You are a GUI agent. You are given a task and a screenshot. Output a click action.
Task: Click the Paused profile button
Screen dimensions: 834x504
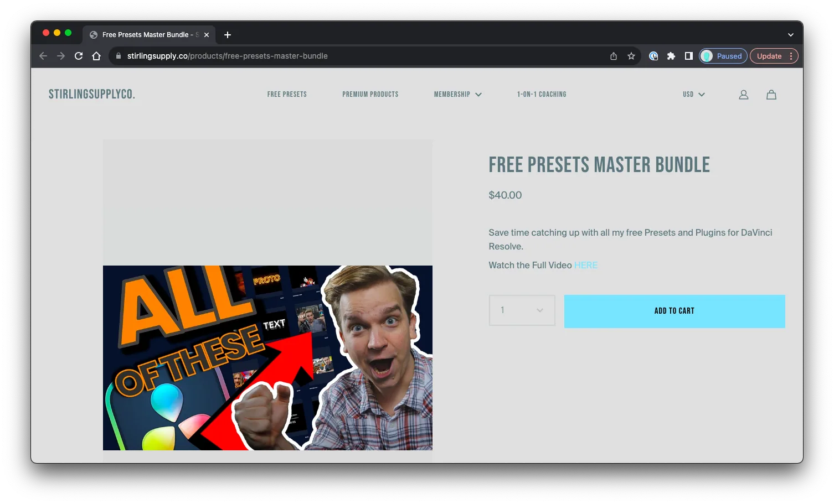coord(723,56)
